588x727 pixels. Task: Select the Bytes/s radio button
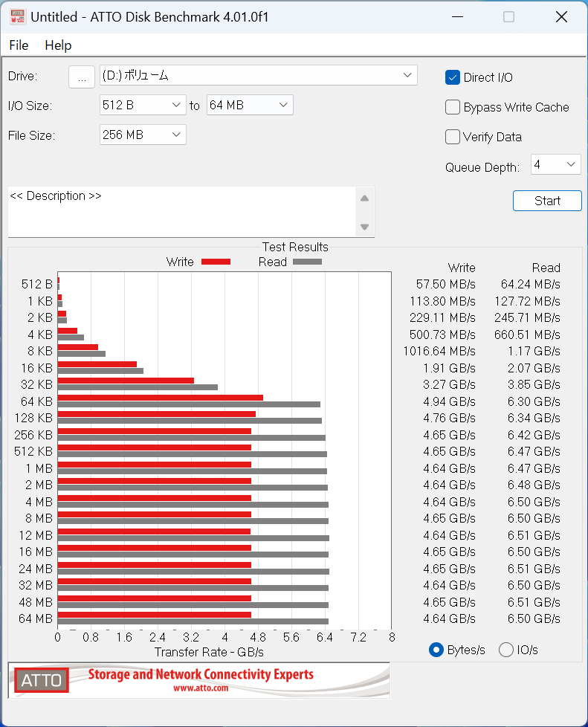coord(436,650)
